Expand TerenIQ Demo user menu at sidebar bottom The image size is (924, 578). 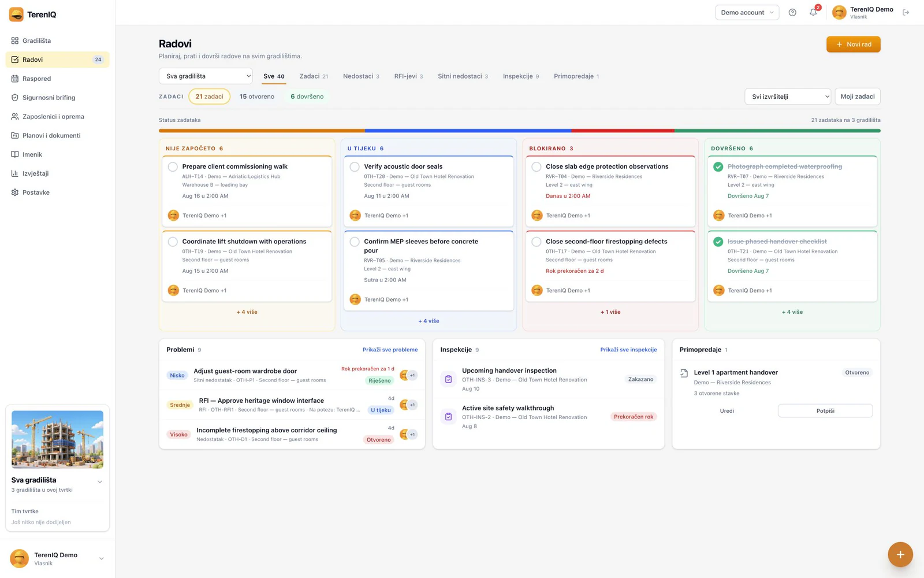tap(102, 558)
